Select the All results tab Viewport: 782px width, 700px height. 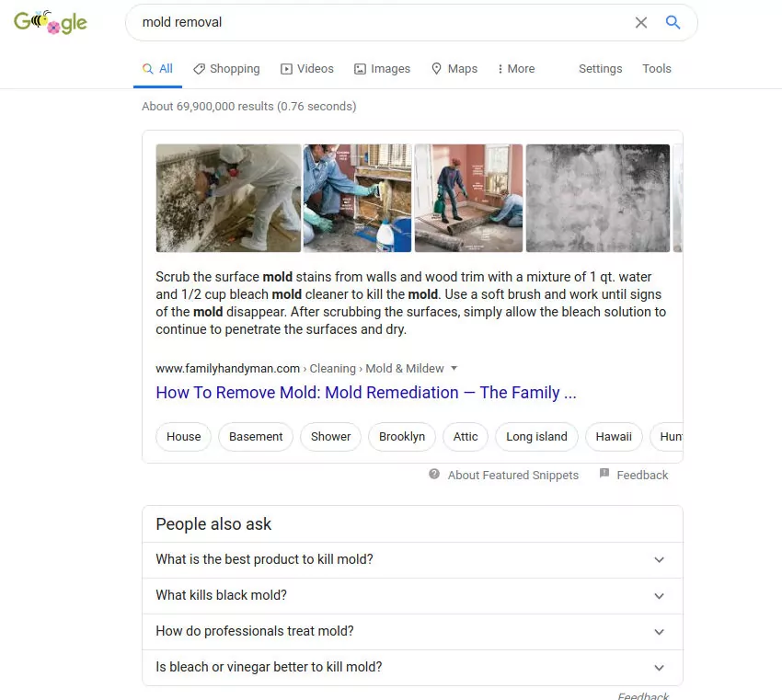coord(157,69)
